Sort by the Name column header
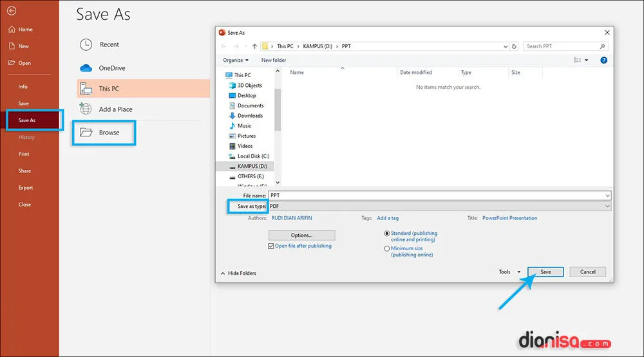The width and height of the screenshot is (644, 357). click(x=297, y=72)
